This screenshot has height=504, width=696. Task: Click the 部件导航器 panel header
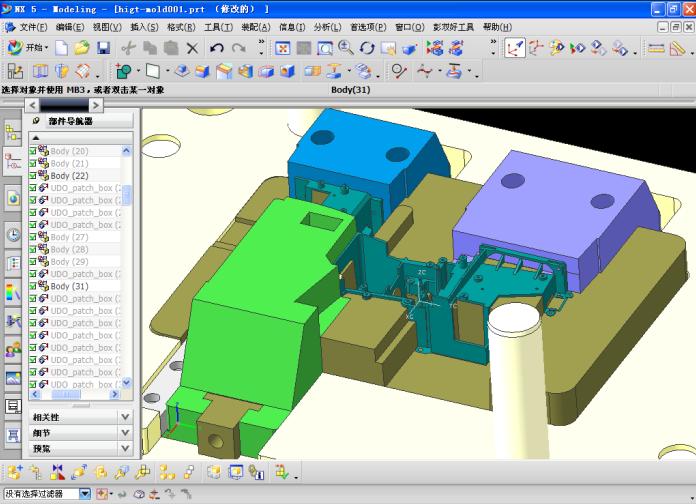tap(70, 121)
